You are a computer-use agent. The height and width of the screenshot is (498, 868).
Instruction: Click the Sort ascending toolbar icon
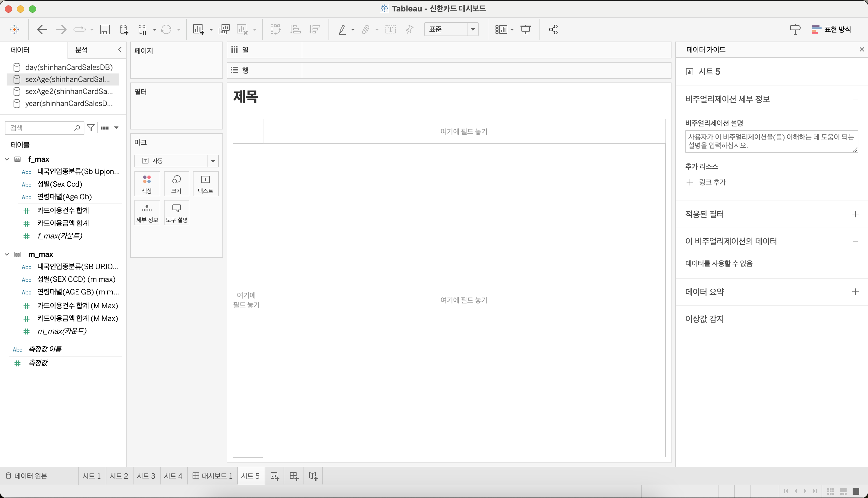pos(295,30)
